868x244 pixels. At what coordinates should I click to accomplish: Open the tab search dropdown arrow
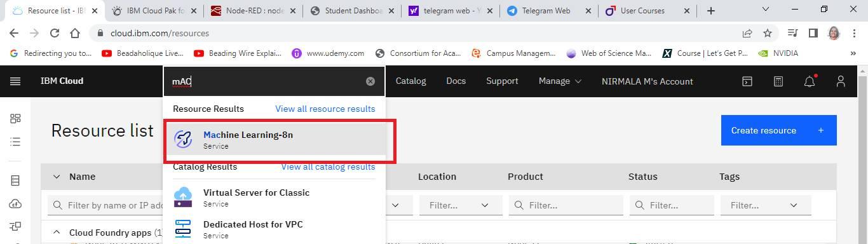[x=765, y=10]
